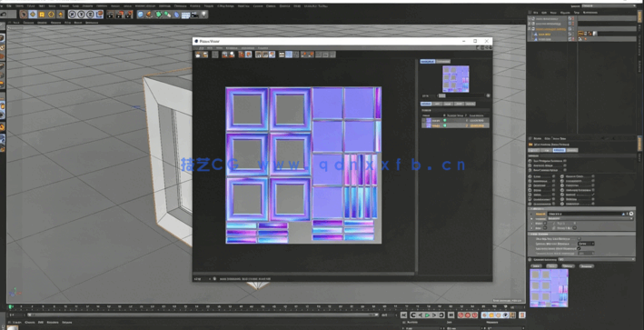
Task: Select the Live Selection tool in top toolbar
Action: 25,15
